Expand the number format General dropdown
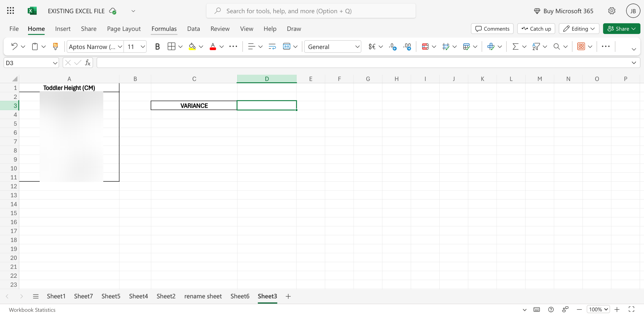This screenshot has width=644, height=314. coord(357,47)
